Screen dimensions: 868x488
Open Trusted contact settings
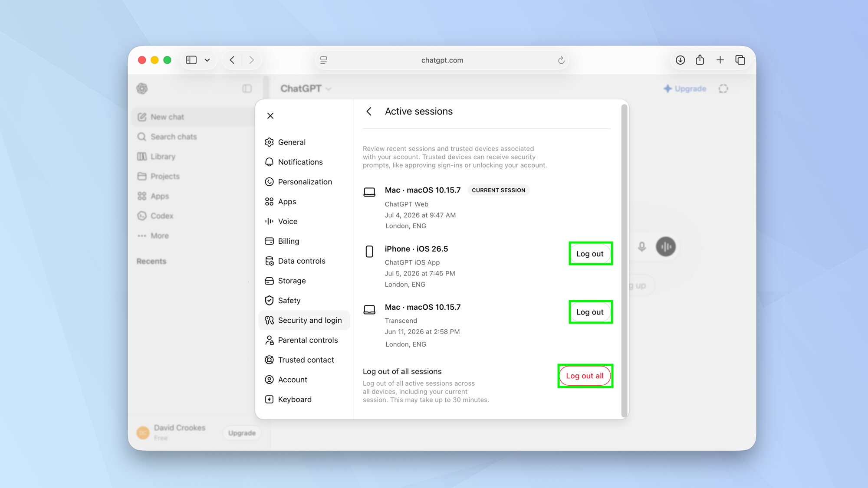pos(304,360)
